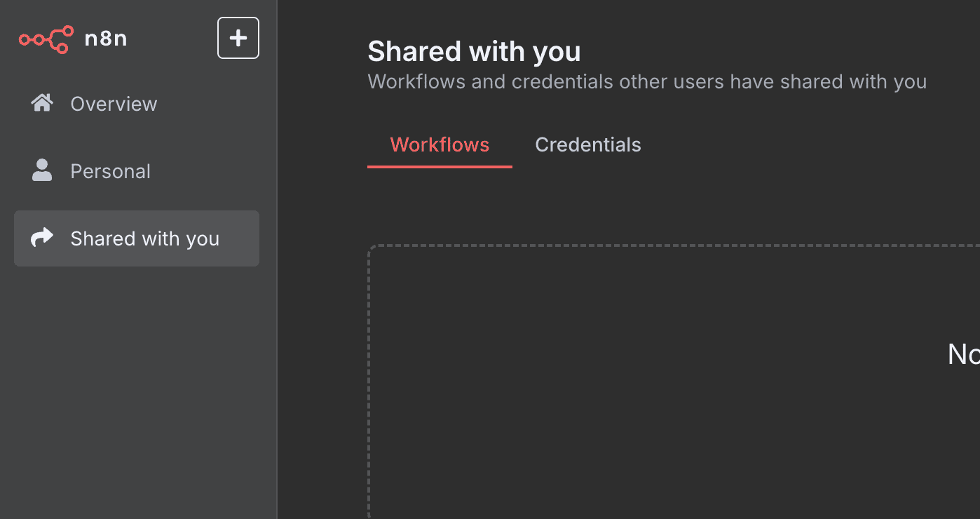Image resolution: width=980 pixels, height=519 pixels.
Task: Select the home icon next to Overview
Action: 41,103
